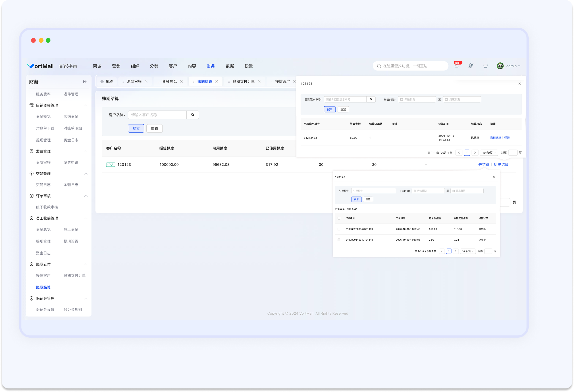Click the customer service headset icon

point(471,66)
